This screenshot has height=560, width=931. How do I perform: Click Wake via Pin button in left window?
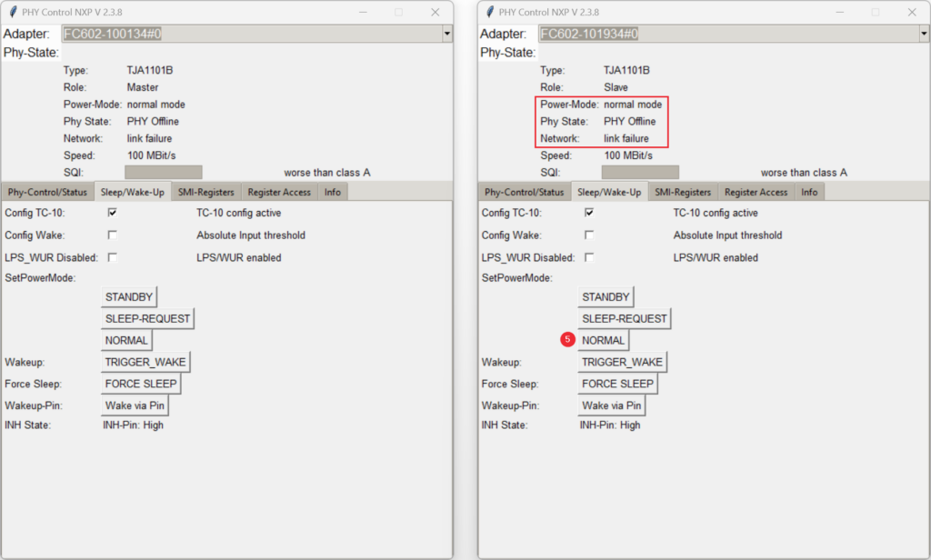pyautogui.click(x=135, y=405)
